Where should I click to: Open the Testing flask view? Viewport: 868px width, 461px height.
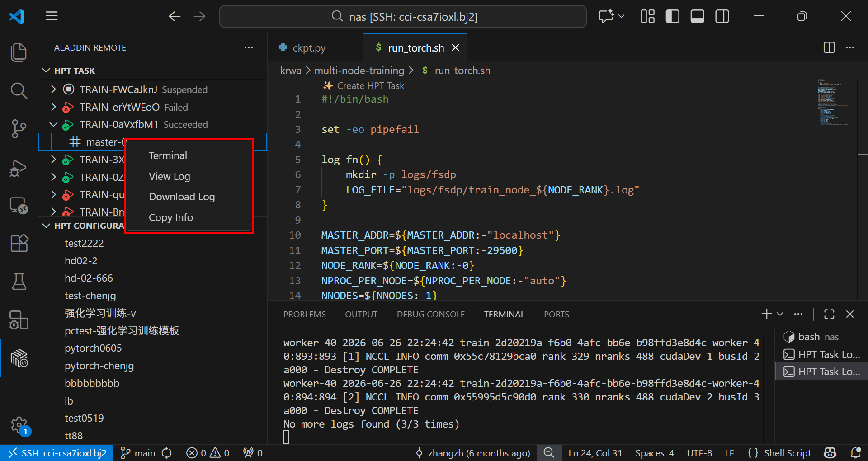click(19, 282)
